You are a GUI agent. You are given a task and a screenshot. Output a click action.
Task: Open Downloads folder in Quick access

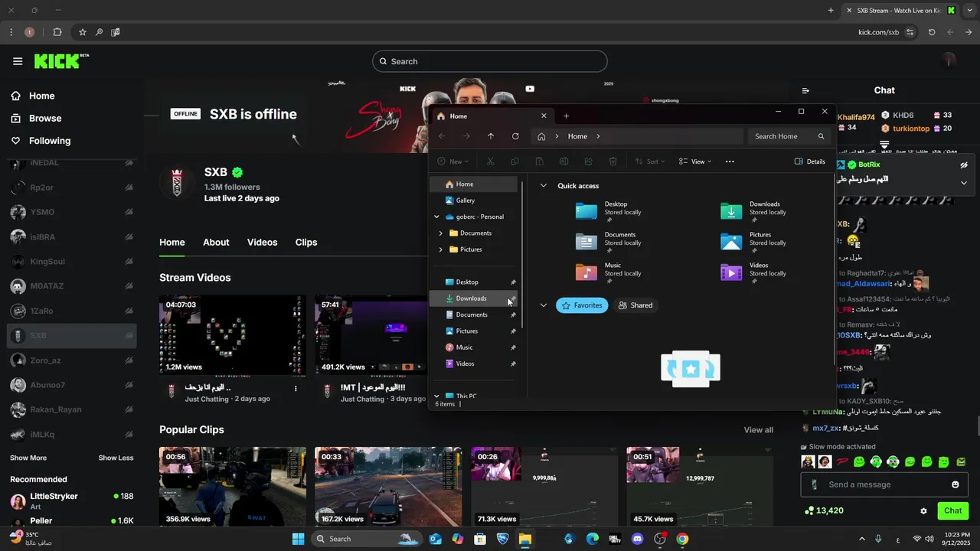tap(754, 211)
